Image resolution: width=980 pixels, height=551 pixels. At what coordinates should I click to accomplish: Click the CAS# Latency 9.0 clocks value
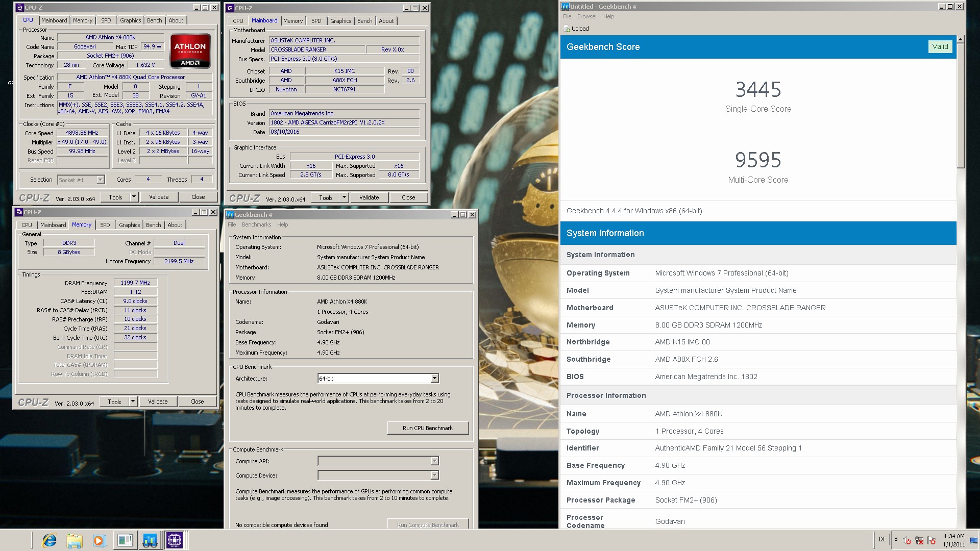click(135, 301)
